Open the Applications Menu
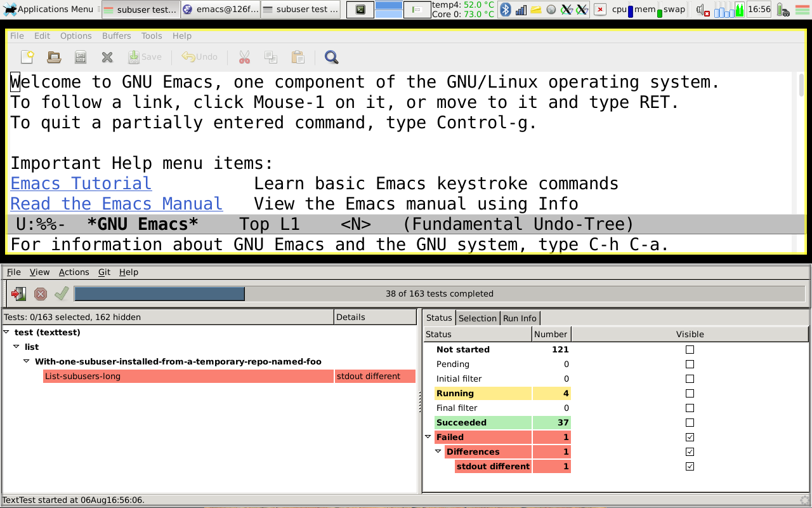812x508 pixels. 48,9
